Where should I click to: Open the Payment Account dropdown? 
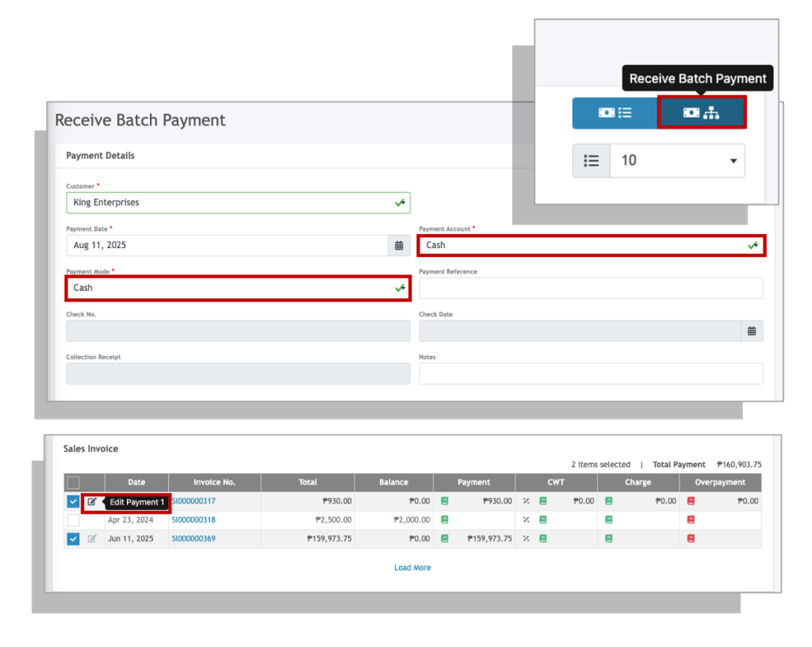tap(591, 245)
